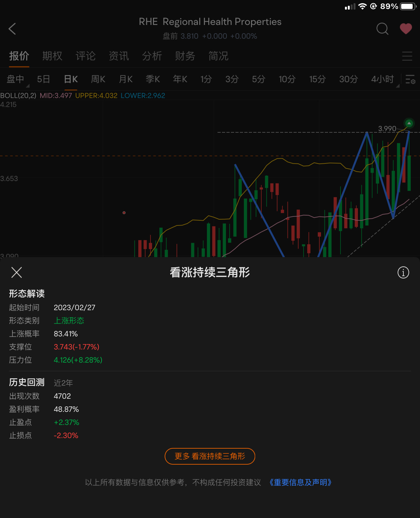Tap the 止损点 value -2.30%
Screen dimensions: 420x518
(66, 436)
